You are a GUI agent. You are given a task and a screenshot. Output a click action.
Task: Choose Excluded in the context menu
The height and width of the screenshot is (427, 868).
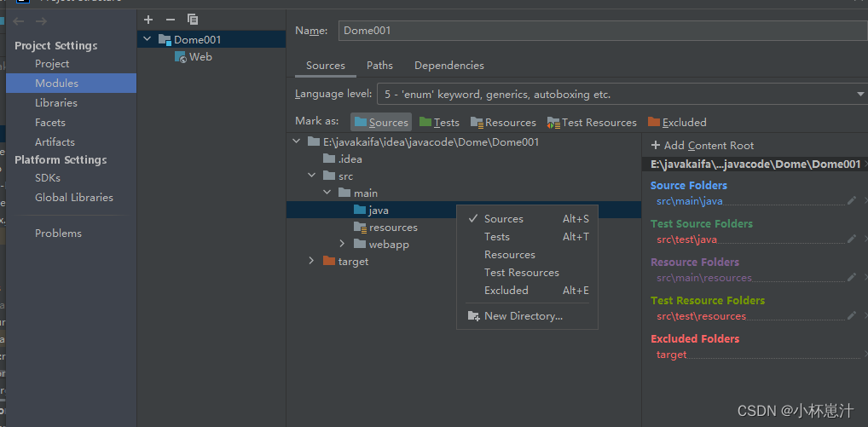[528, 290]
